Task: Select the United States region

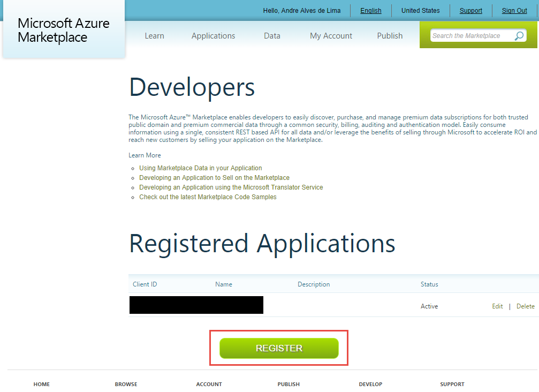Action: (420, 11)
